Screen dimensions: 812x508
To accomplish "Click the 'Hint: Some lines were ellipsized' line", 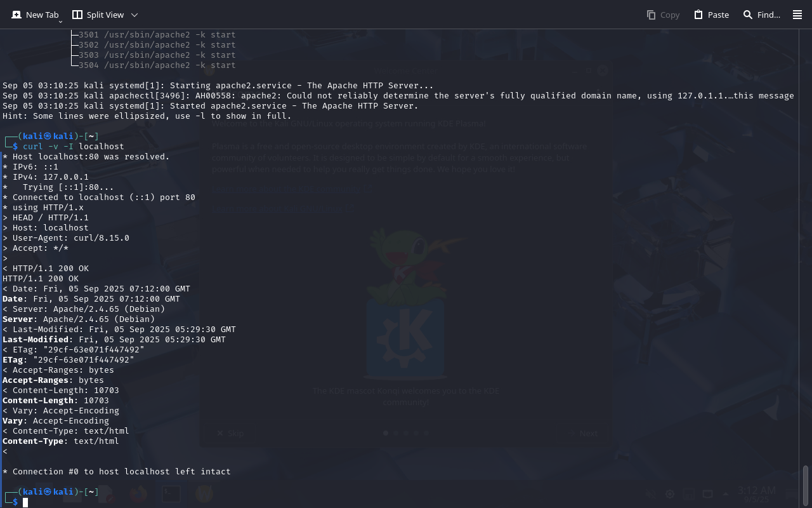I will click(x=147, y=116).
